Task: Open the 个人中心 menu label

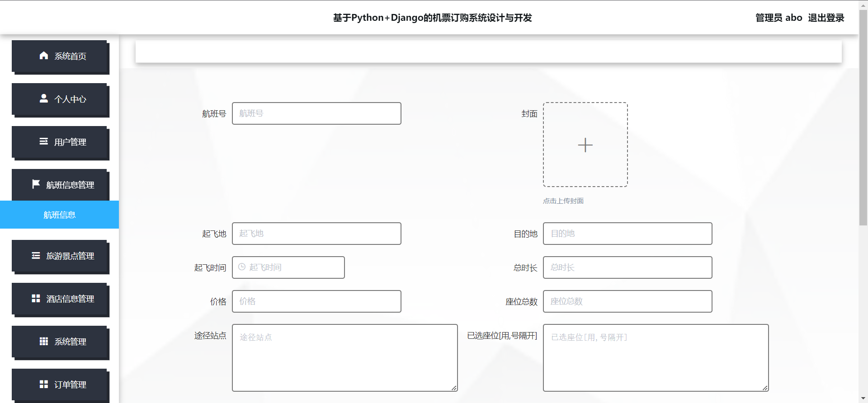Action: coord(71,99)
